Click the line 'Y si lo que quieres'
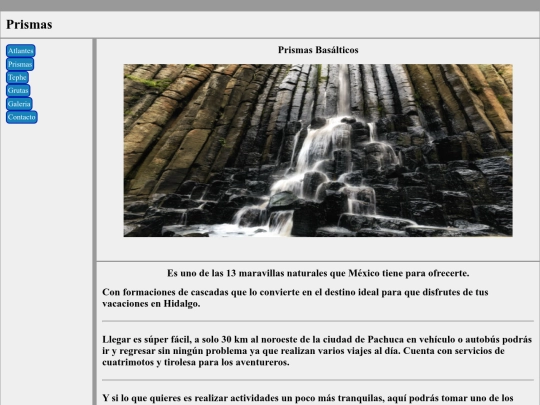The width and height of the screenshot is (540, 405). click(x=308, y=398)
